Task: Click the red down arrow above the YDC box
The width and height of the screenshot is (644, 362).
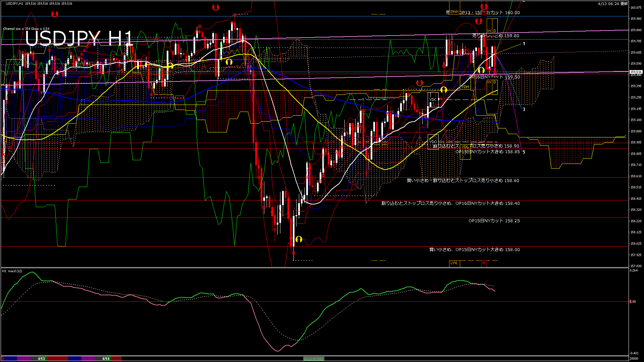Action: [x=419, y=83]
